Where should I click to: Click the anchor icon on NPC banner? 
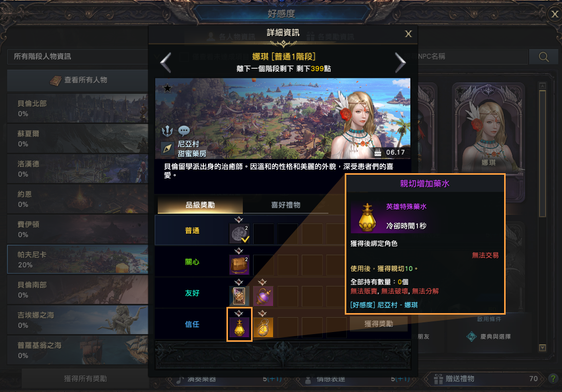coord(168,131)
